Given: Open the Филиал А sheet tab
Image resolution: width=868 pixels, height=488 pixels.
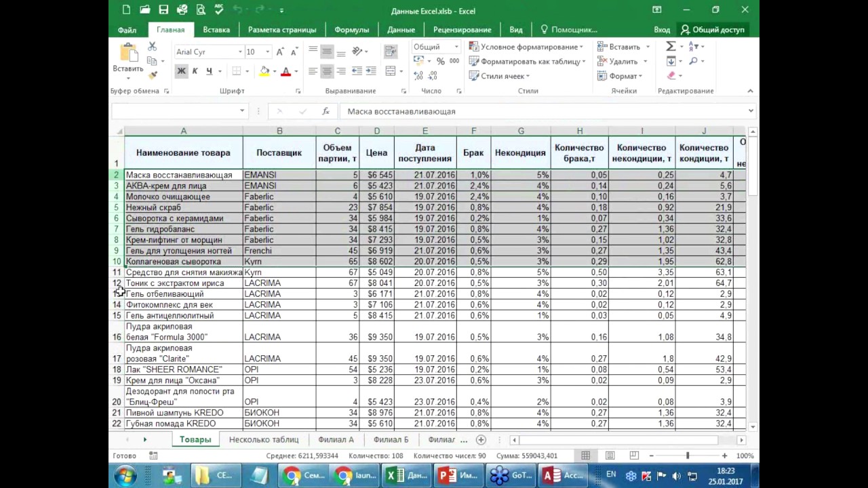Looking at the screenshot, I should [336, 439].
